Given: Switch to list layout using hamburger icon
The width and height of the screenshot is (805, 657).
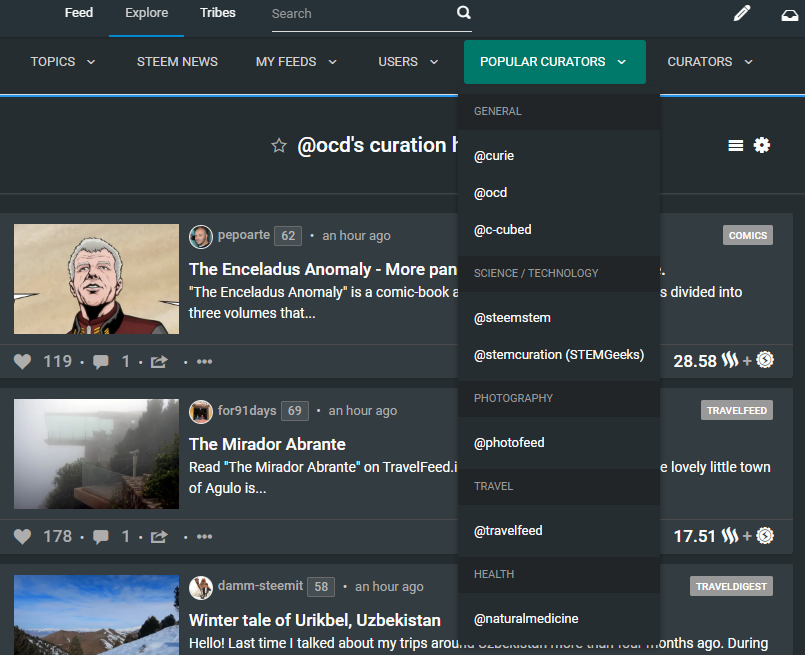Looking at the screenshot, I should [x=735, y=146].
